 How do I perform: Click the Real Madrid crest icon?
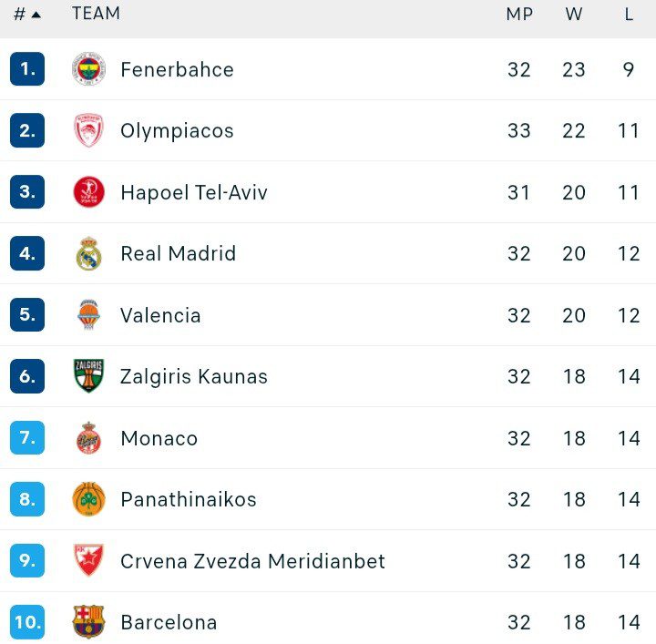(88, 254)
